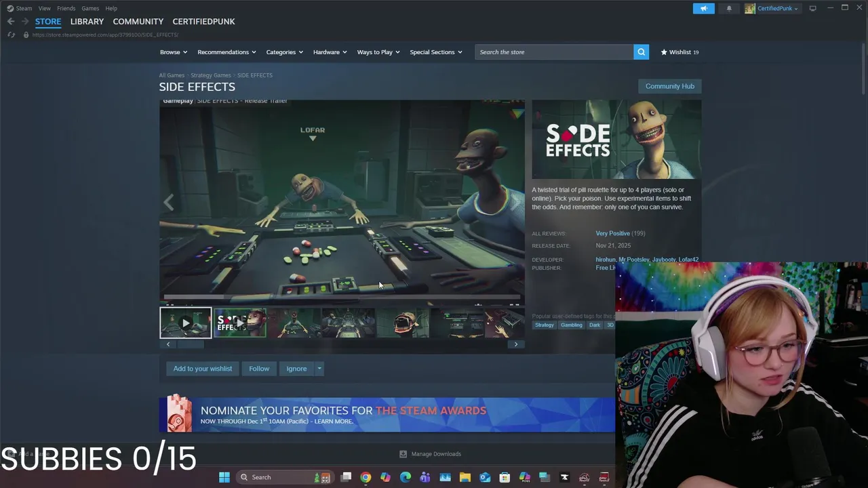Open the Help menu

(x=111, y=8)
